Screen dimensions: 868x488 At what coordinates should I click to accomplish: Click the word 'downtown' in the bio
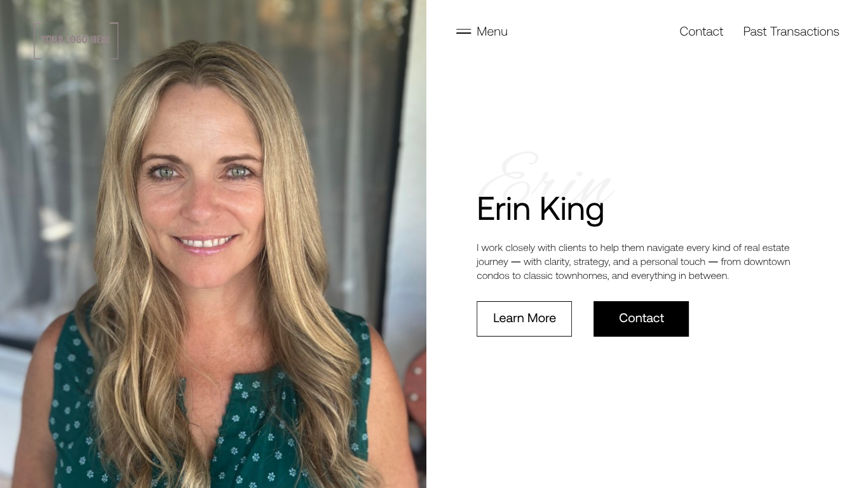[x=767, y=262]
